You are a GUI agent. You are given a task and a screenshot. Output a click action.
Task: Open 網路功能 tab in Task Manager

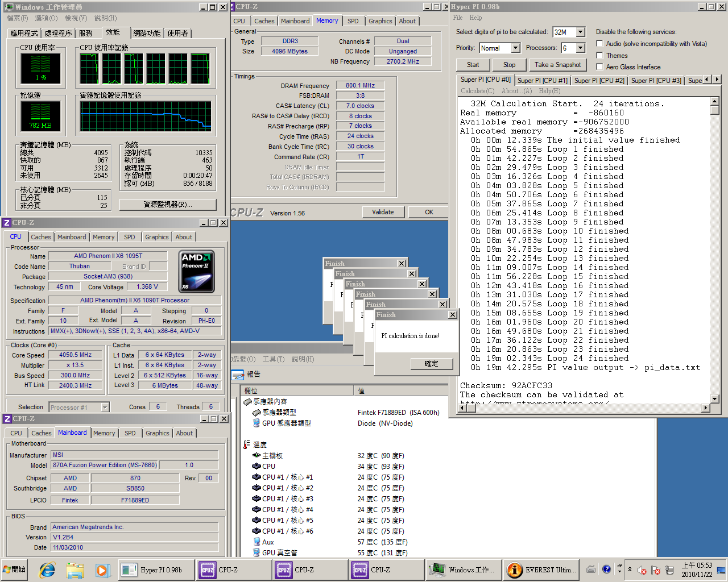click(147, 34)
